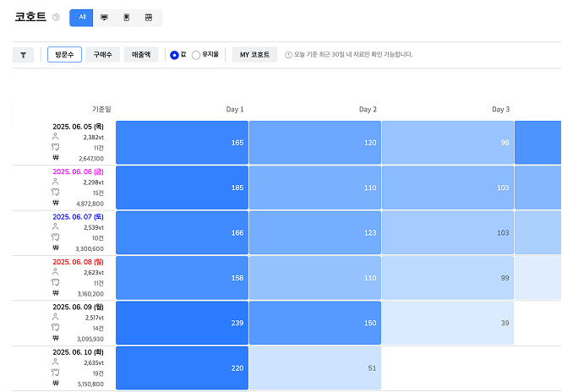
Task: Switch to 구매수 metric tab
Action: click(102, 55)
